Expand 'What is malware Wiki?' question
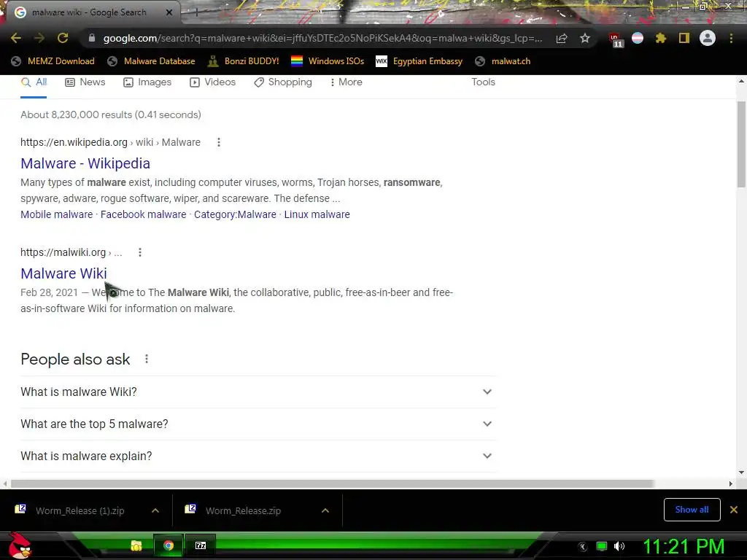 tap(258, 392)
